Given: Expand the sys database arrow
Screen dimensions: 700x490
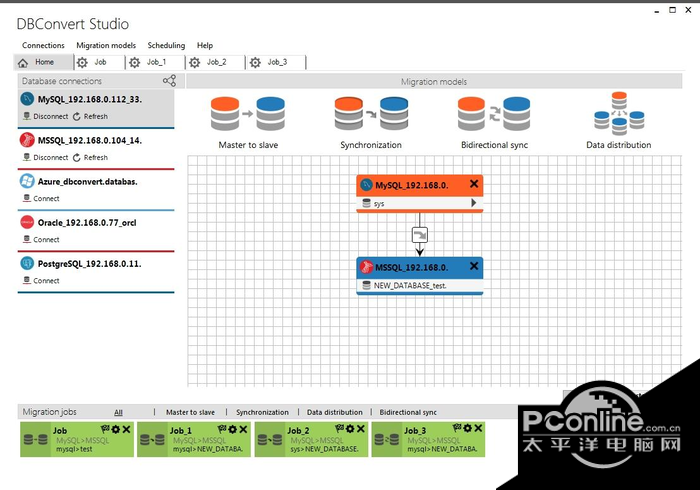Looking at the screenshot, I should (x=474, y=203).
